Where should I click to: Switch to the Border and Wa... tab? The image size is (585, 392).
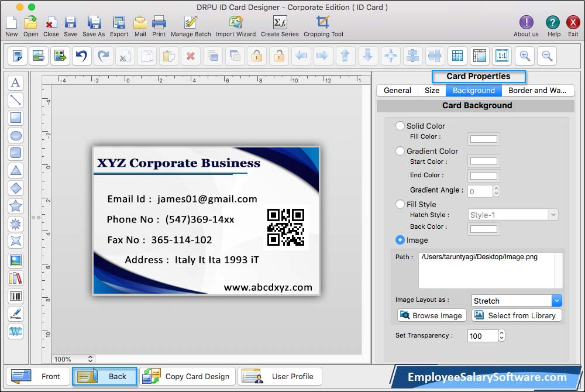pos(538,90)
